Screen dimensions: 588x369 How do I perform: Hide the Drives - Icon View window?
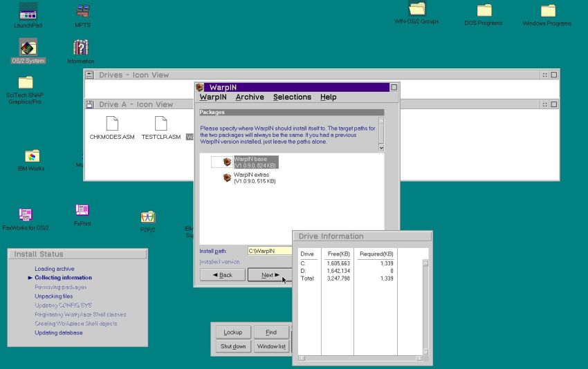544,75
